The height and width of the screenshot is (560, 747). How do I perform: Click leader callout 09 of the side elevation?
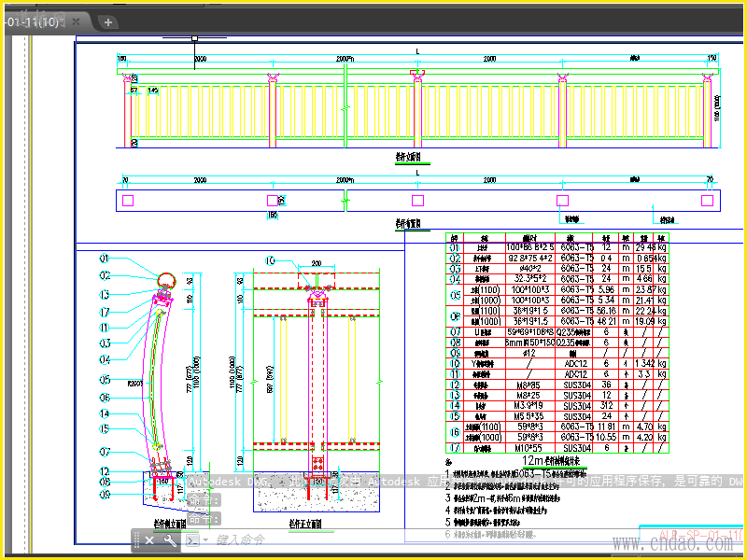point(105,495)
